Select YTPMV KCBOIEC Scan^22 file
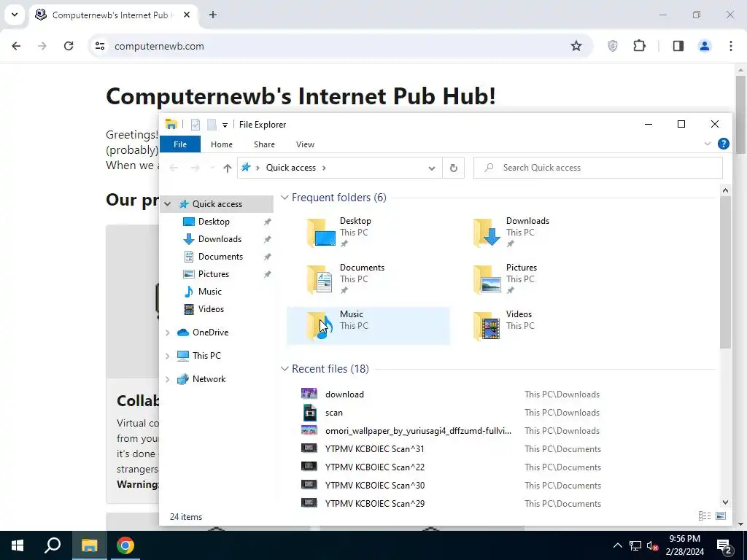The width and height of the screenshot is (747, 560). click(374, 467)
